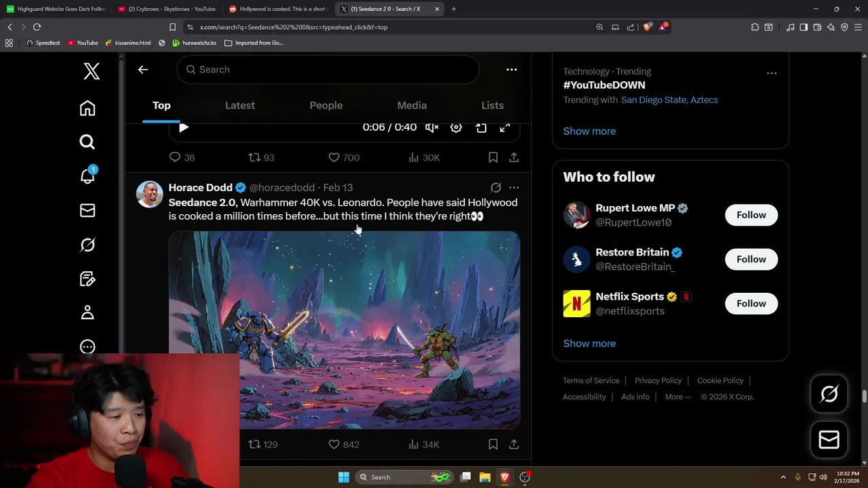
Task: View analytics of the 34K views post
Action: (424, 445)
